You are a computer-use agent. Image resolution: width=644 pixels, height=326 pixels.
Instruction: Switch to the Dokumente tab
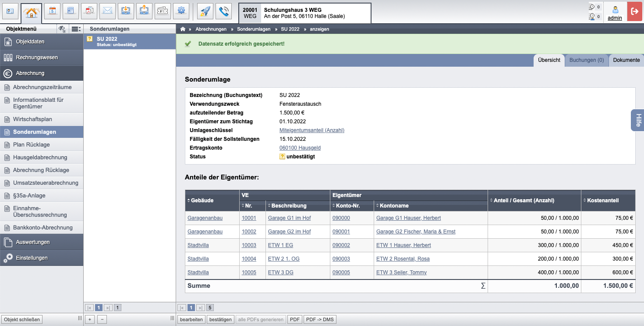[626, 60]
